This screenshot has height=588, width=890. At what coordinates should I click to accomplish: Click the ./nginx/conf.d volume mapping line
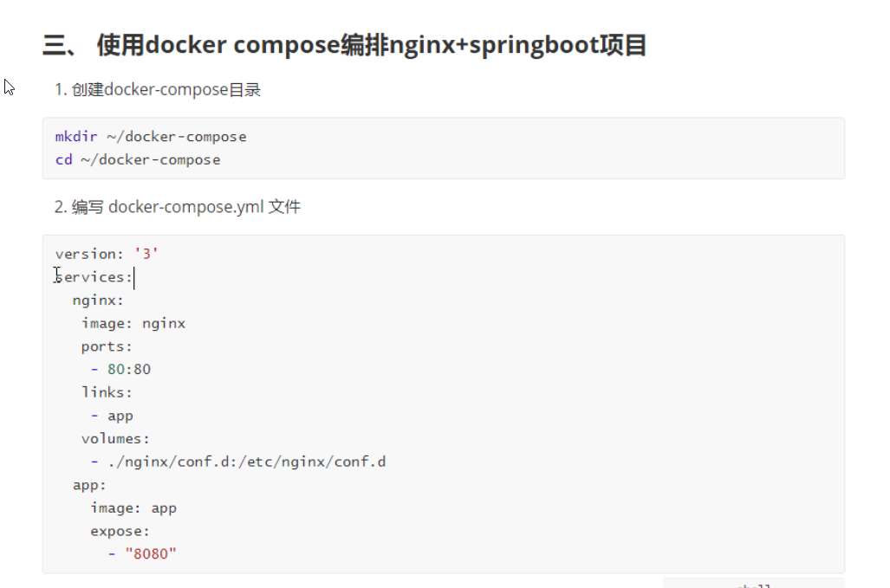click(237, 462)
